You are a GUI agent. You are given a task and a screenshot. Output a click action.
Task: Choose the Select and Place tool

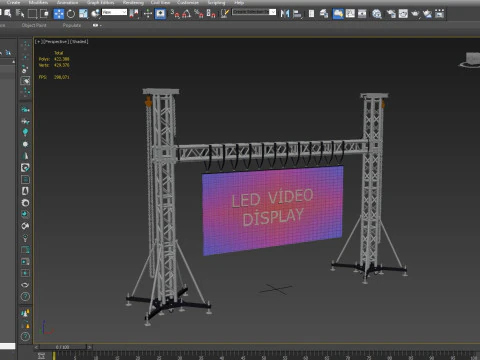[95, 13]
